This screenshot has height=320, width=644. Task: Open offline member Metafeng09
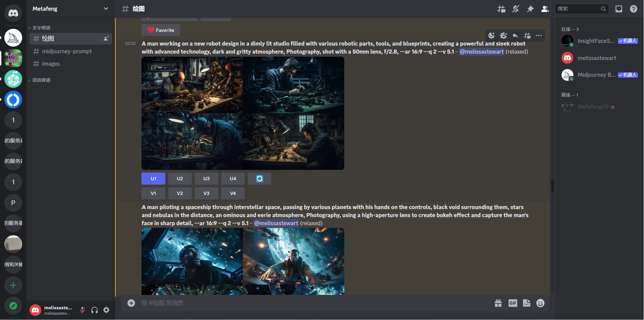point(599,107)
